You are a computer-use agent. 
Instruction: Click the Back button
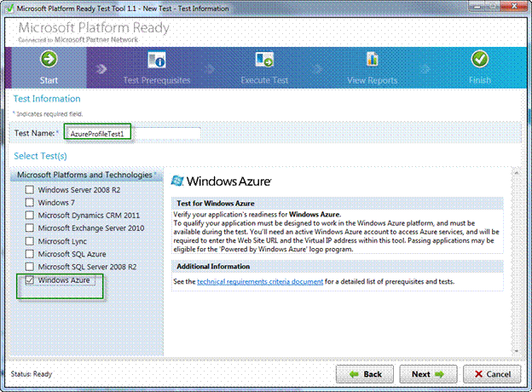point(365,374)
